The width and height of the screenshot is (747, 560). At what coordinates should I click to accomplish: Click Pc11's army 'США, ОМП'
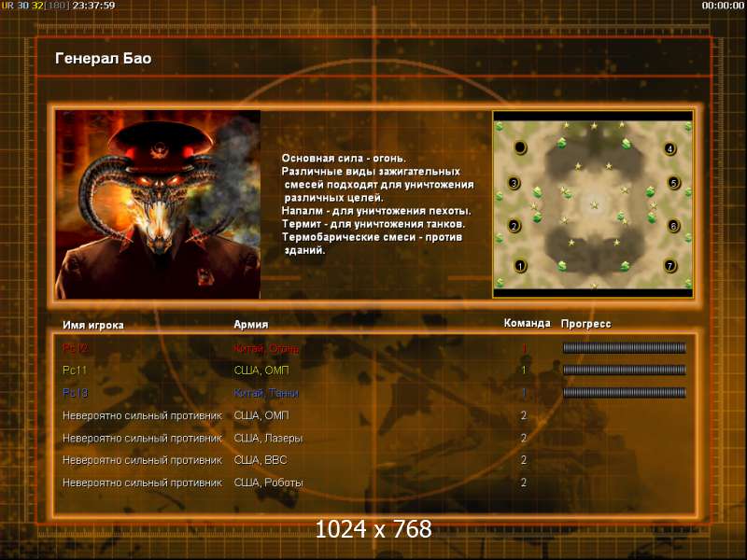[x=261, y=371]
